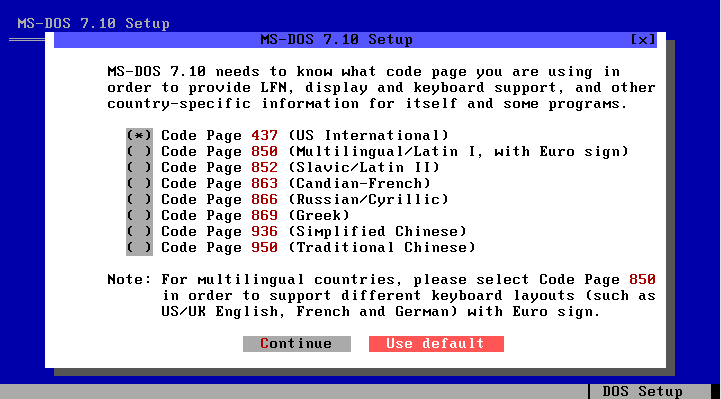Click the '(Greek)' option label
This screenshot has width=721, height=399.
(x=319, y=215)
